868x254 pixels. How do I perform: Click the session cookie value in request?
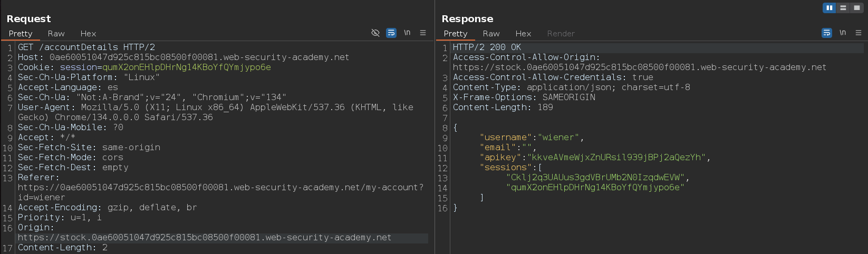click(x=187, y=67)
